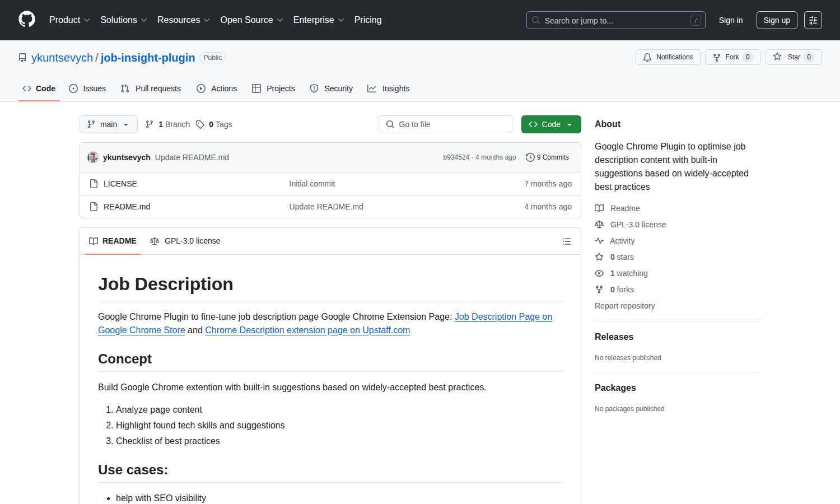840x504 pixels.
Task: Switch to the Projects tab
Action: (x=273, y=88)
